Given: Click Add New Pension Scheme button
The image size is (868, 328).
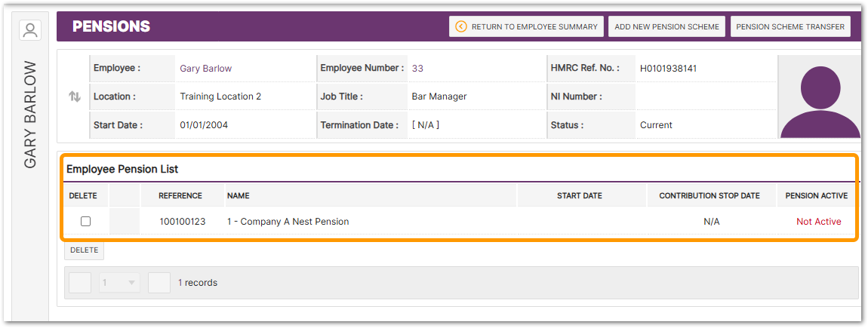Looking at the screenshot, I should (x=668, y=26).
